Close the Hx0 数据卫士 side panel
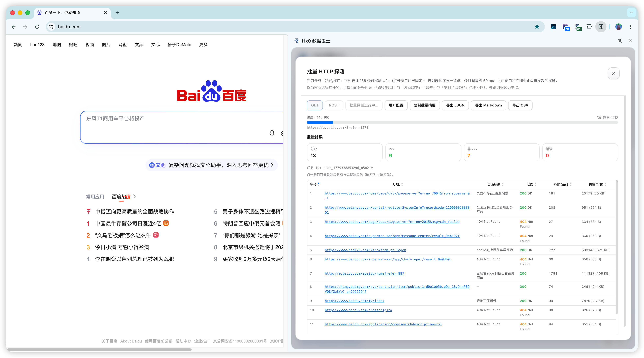 pyautogui.click(x=630, y=41)
